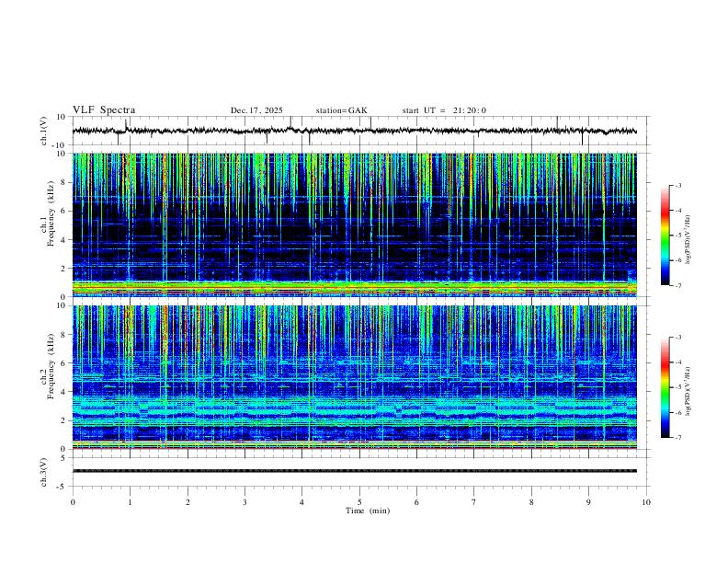Click the 'station=GAK' label

coord(341,110)
